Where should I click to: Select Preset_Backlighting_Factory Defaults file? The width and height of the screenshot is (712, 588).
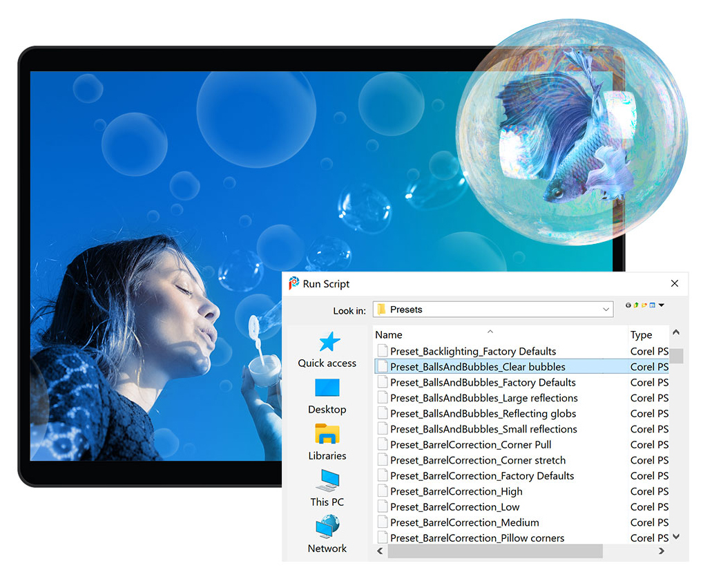tap(523, 351)
